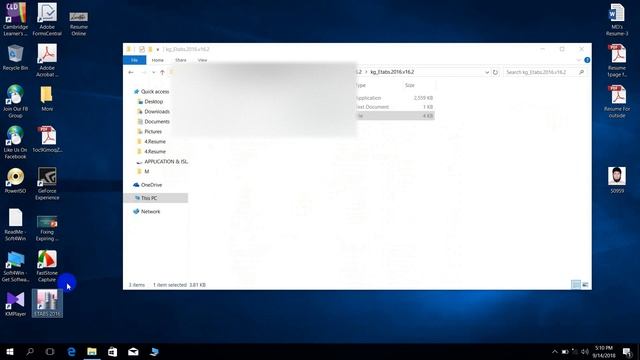
Task: Open Explorer help question mark
Action: (587, 60)
